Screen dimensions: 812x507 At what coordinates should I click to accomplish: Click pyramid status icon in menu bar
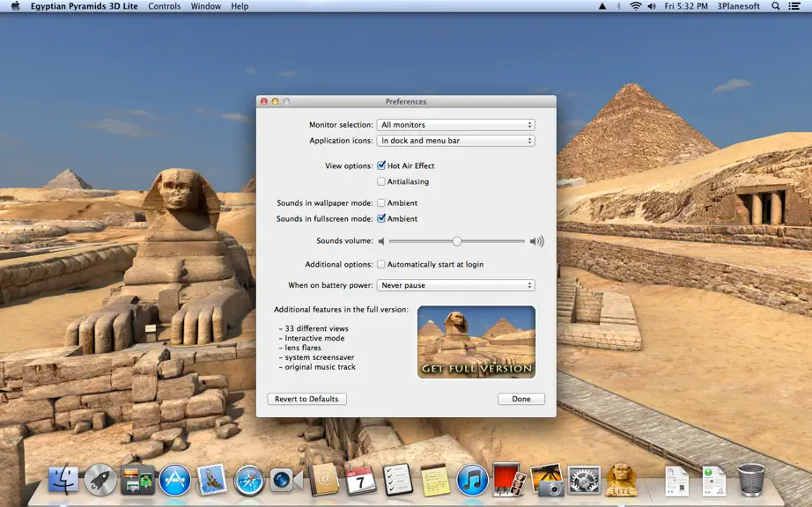pyautogui.click(x=602, y=6)
